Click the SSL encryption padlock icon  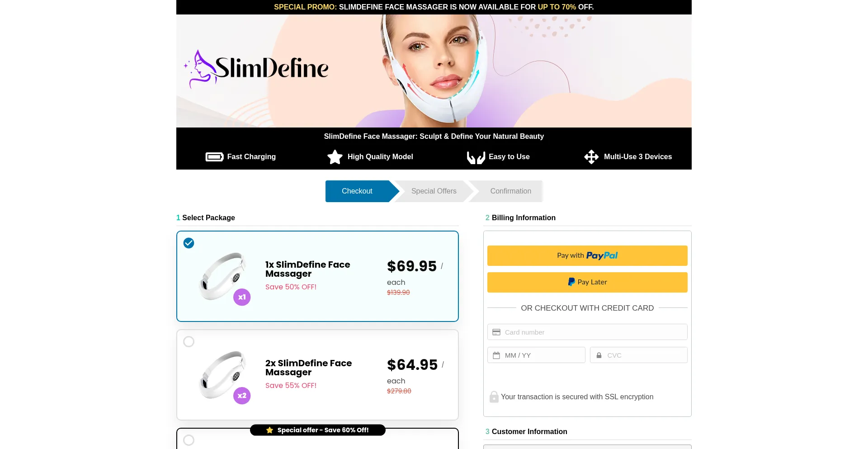coord(494,397)
